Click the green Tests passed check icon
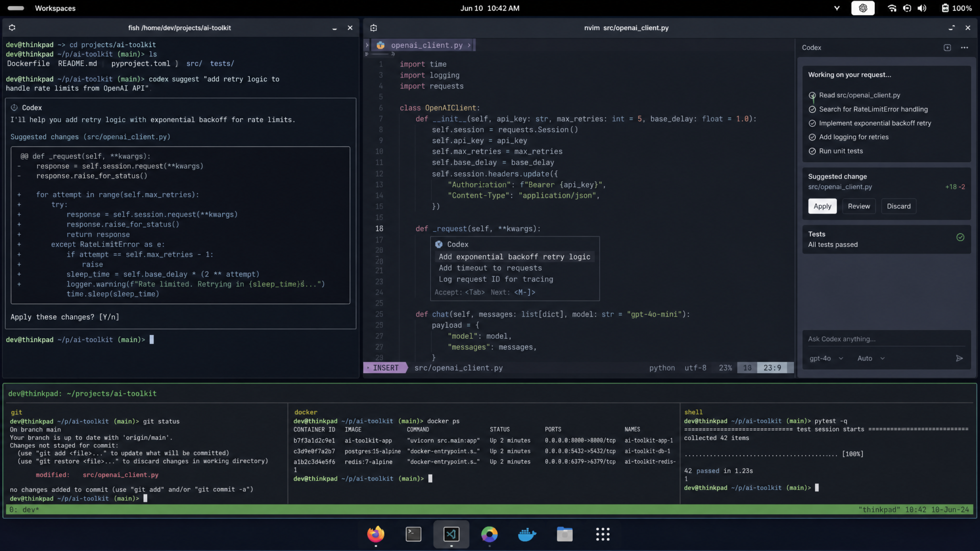The height and width of the screenshot is (551, 980). [960, 237]
